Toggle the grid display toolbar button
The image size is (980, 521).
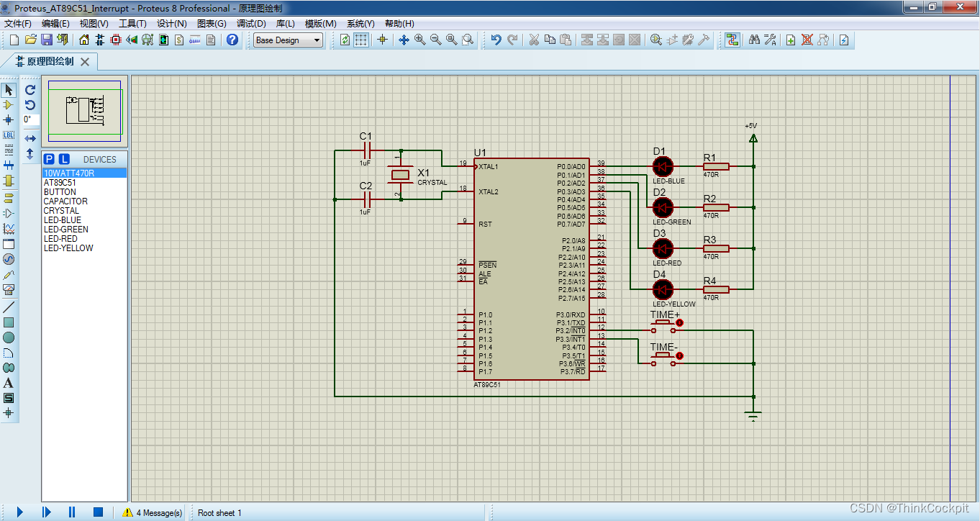click(x=361, y=40)
